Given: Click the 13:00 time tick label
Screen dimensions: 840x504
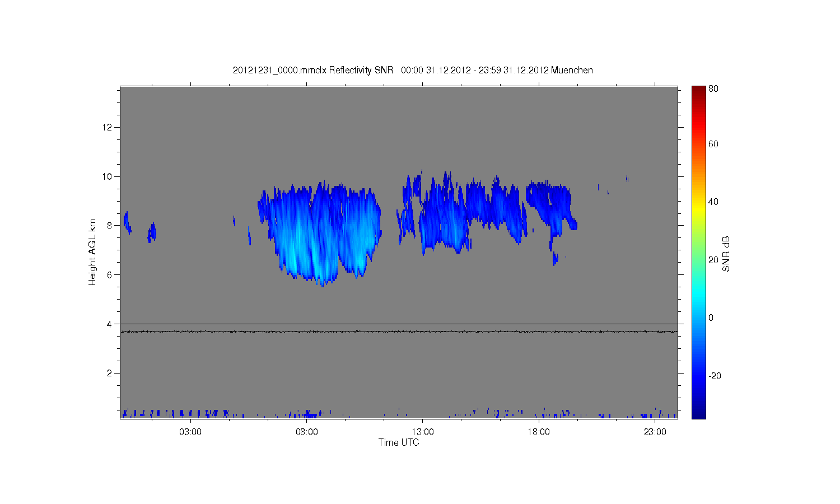Looking at the screenshot, I should pyautogui.click(x=423, y=432).
